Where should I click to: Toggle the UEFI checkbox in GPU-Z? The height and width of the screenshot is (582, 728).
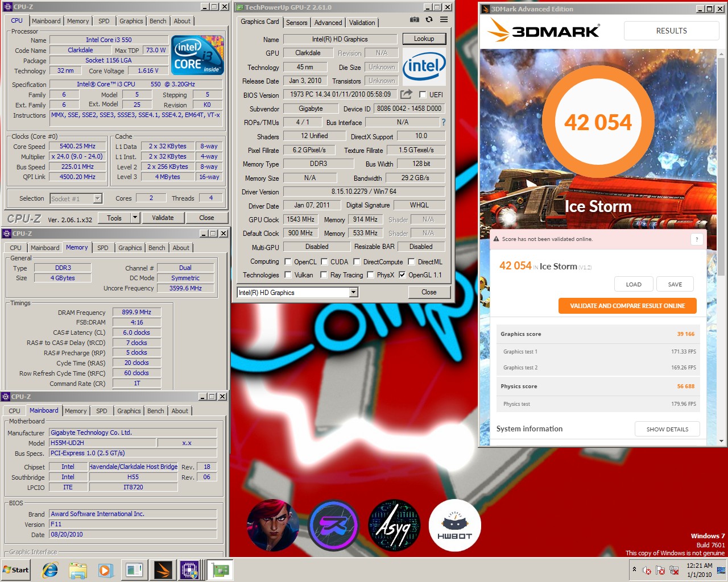[423, 94]
